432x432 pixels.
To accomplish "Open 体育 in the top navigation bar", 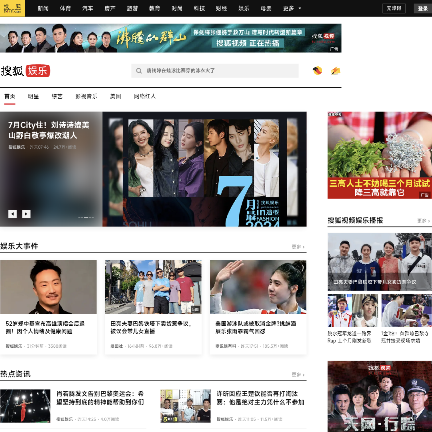I will point(65,8).
